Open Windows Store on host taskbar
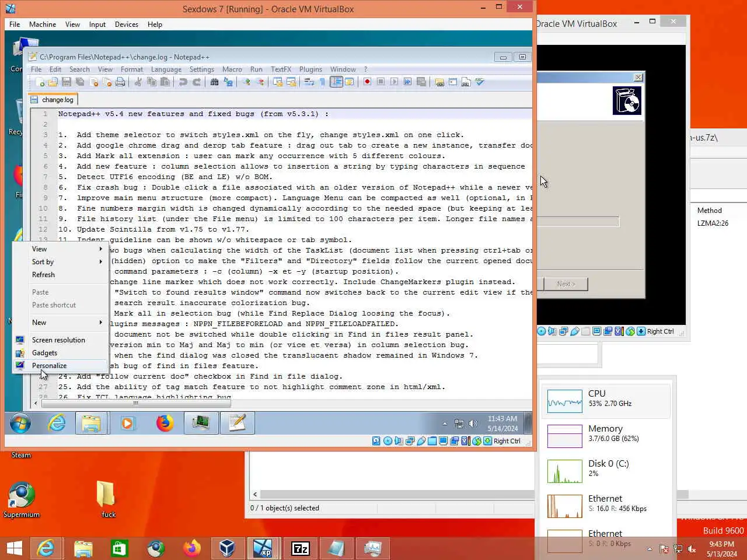Image resolution: width=747 pixels, height=560 pixels. pyautogui.click(x=119, y=548)
